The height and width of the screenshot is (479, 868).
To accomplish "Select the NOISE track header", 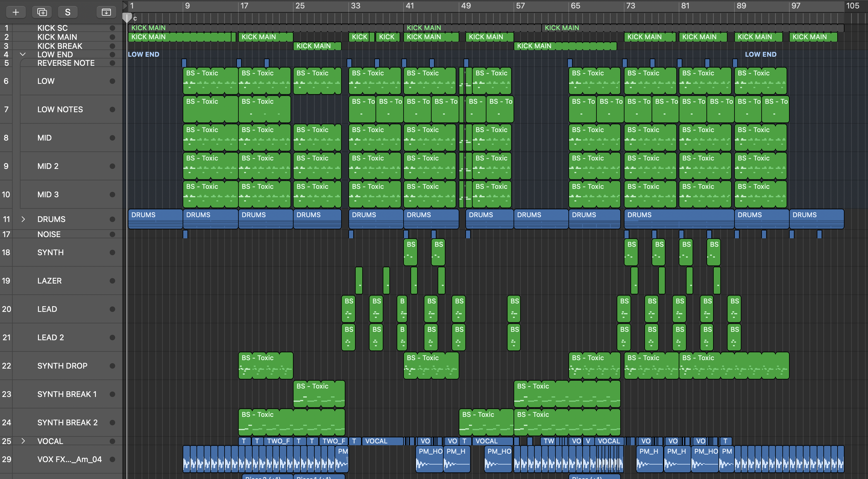I will 61,234.
